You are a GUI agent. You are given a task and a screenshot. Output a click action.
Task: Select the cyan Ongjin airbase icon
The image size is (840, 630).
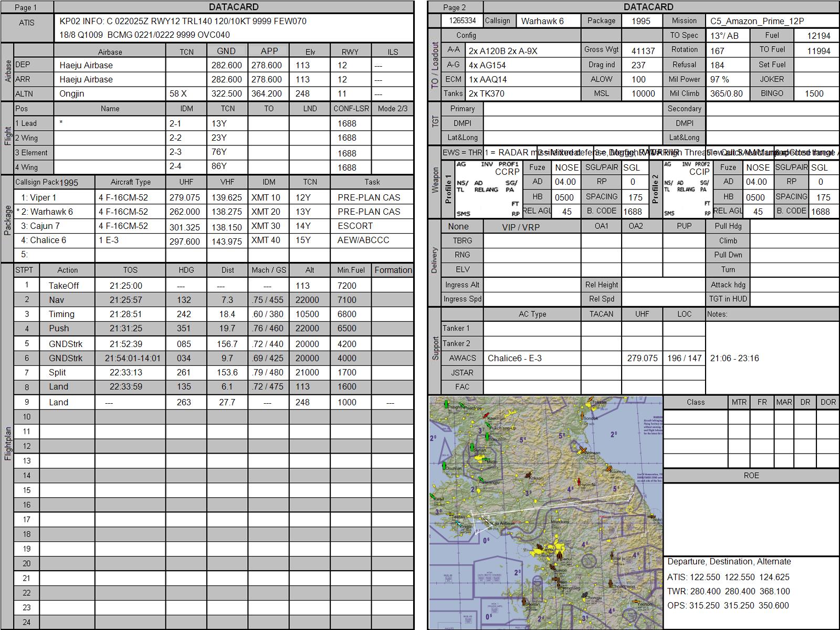(x=459, y=523)
